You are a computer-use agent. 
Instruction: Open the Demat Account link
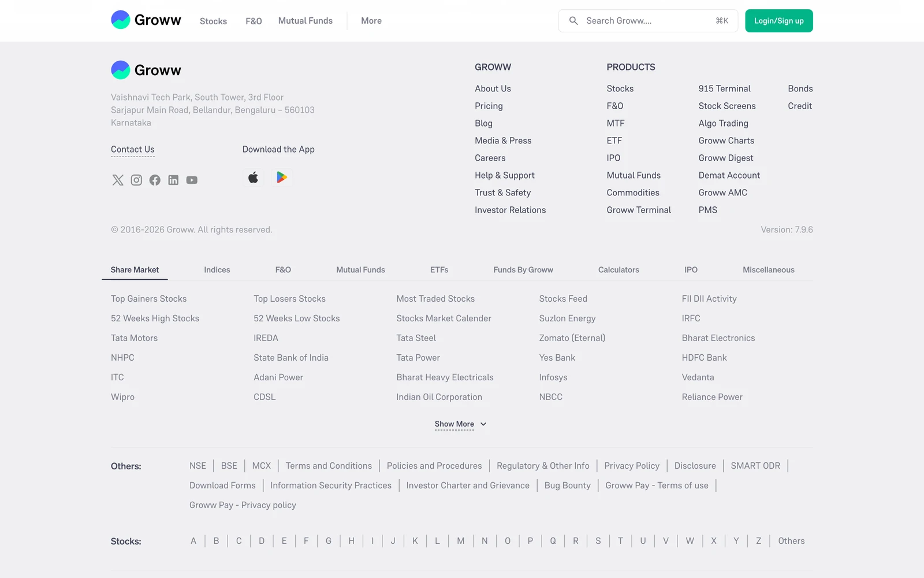point(729,175)
